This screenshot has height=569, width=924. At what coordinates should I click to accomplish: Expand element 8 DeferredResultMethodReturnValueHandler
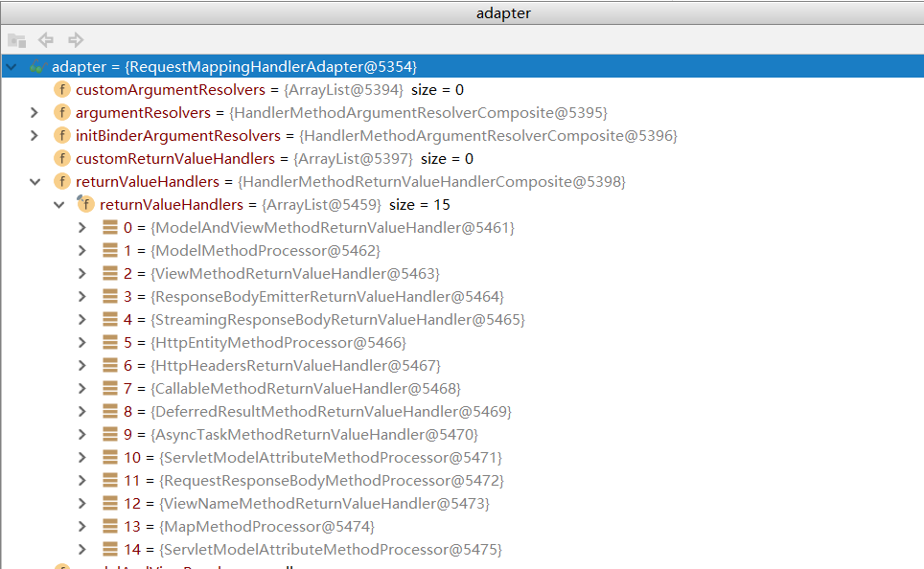pyautogui.click(x=82, y=411)
